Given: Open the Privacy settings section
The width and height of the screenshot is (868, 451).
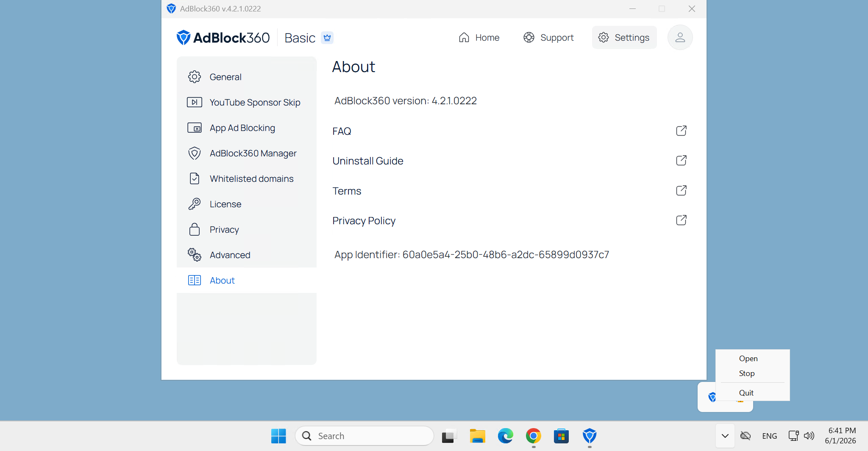Looking at the screenshot, I should point(247,229).
